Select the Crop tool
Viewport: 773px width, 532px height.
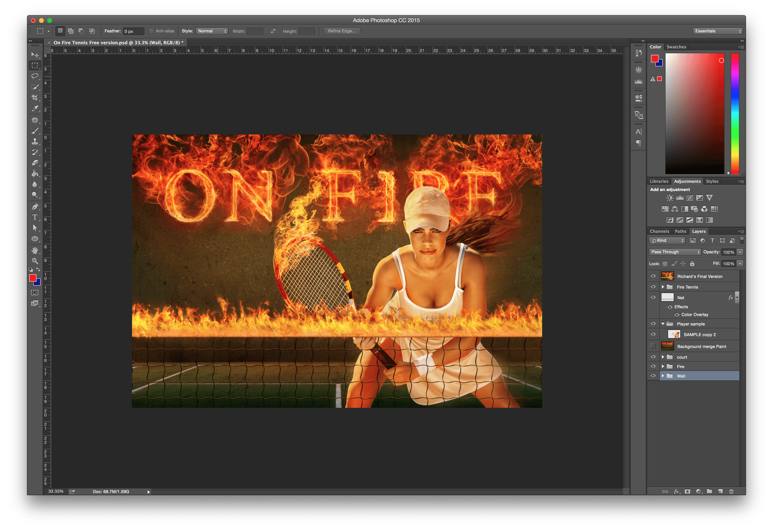coord(35,97)
